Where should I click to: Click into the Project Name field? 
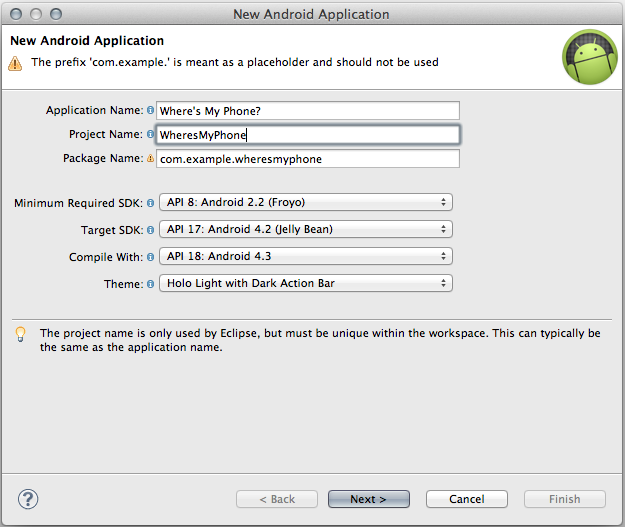pos(308,135)
